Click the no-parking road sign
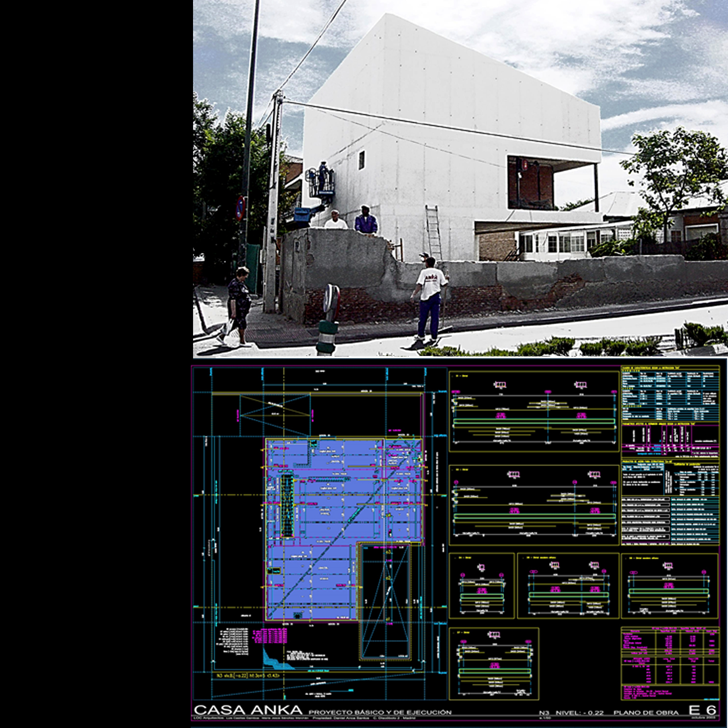 pos(240,208)
